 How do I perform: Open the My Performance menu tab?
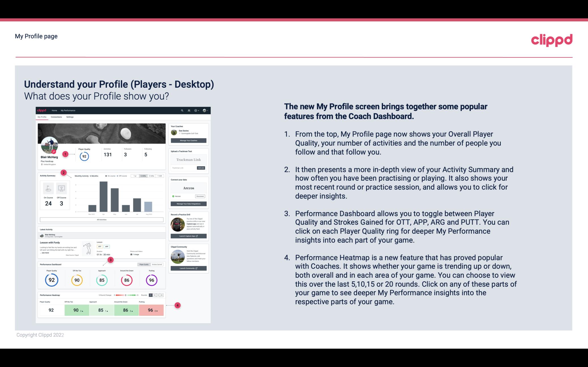point(68,110)
